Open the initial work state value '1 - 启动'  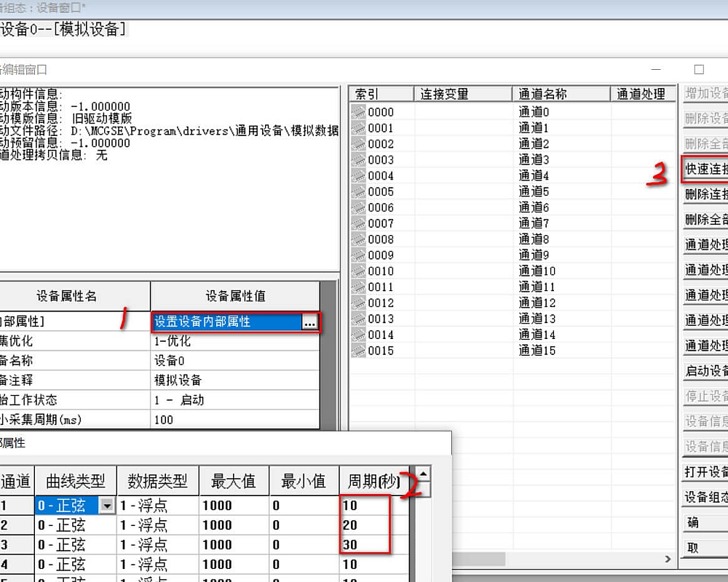(234, 400)
